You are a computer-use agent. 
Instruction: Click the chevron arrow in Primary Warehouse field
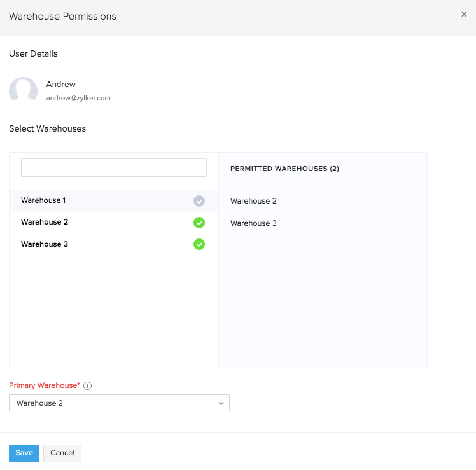point(221,403)
